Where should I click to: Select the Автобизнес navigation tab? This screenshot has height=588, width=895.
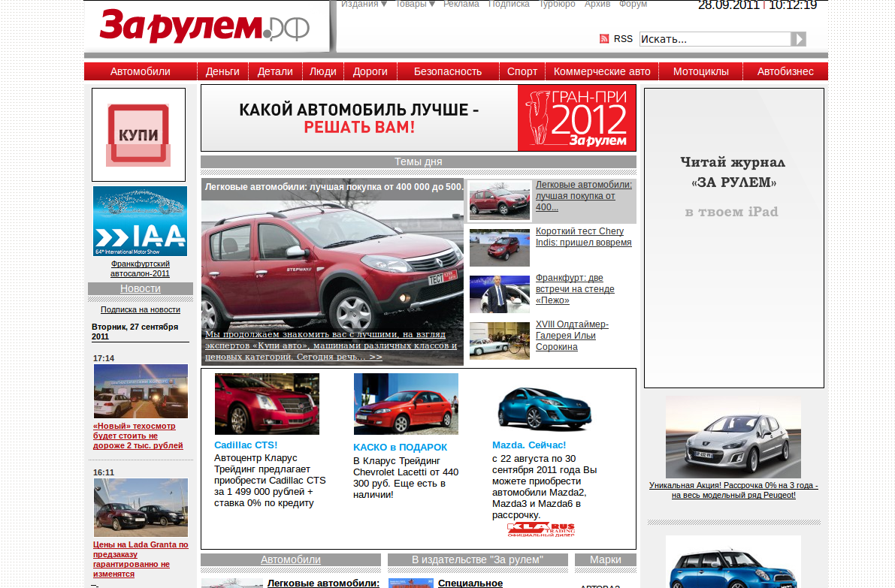[x=785, y=71]
